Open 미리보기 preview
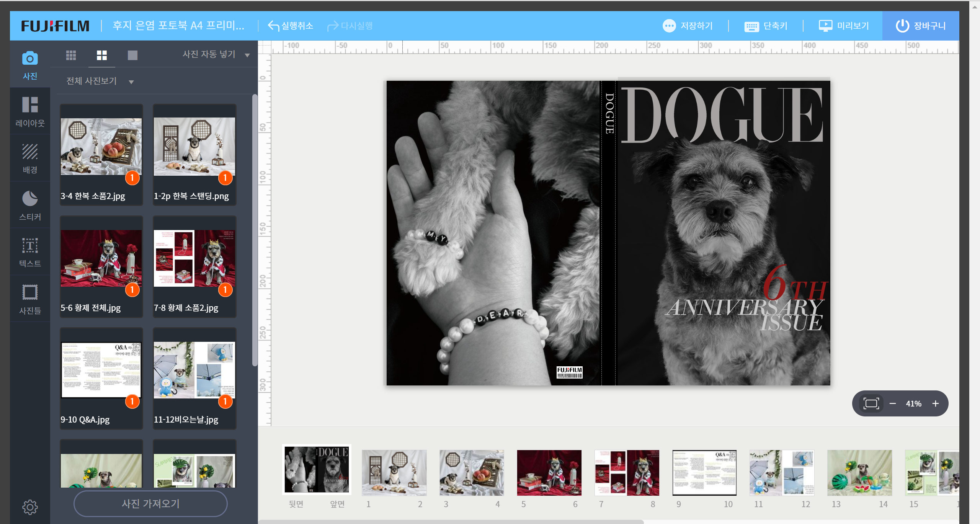 pos(844,26)
